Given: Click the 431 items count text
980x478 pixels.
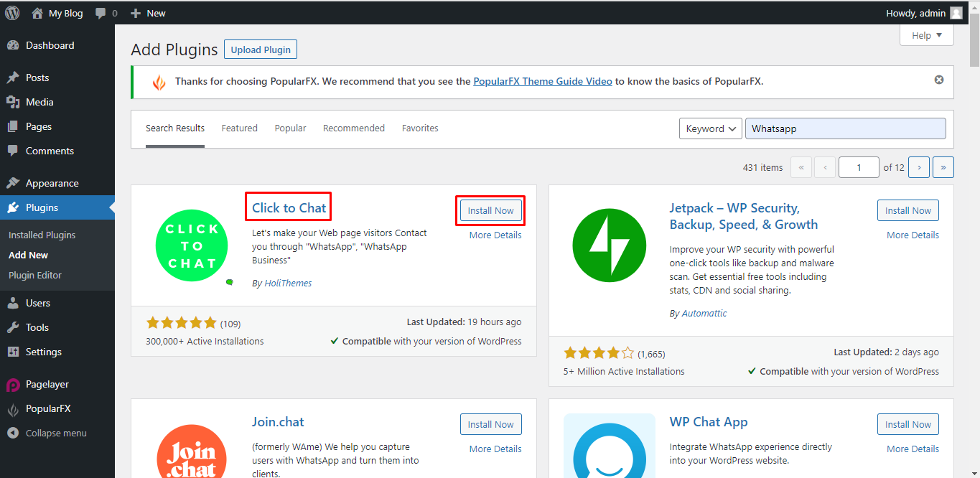Looking at the screenshot, I should [763, 167].
